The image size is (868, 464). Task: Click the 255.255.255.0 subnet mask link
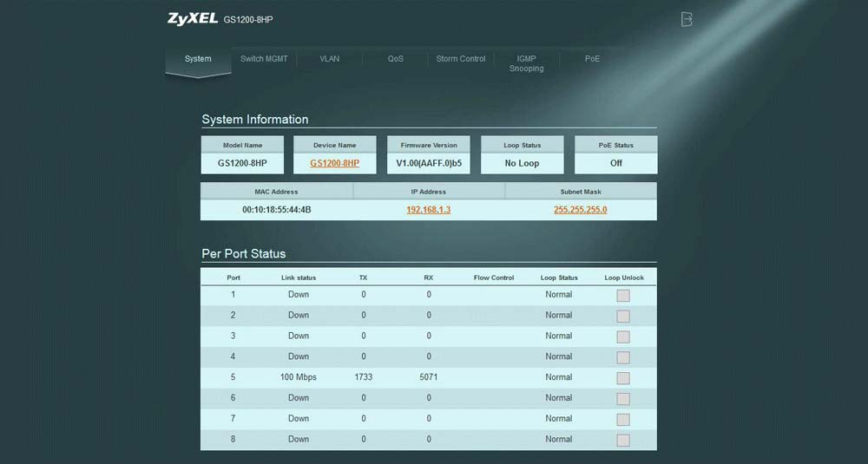(x=581, y=210)
